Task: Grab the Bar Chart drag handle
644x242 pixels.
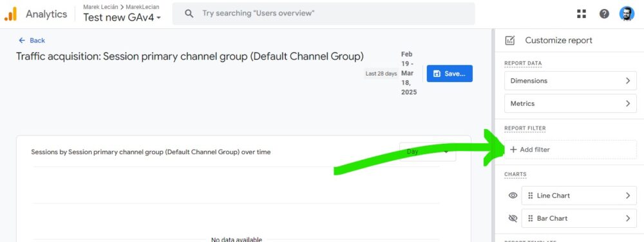Action: [x=530, y=219]
